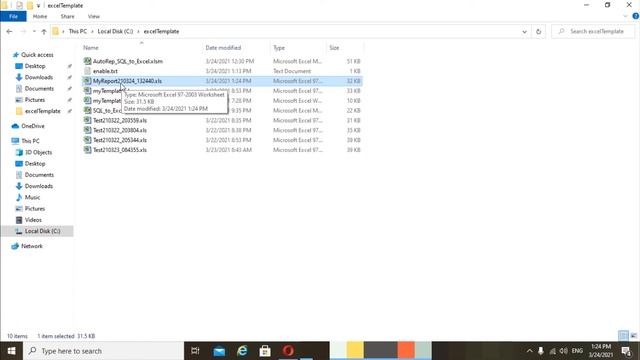Open Videos folder under This PC

coord(33,220)
